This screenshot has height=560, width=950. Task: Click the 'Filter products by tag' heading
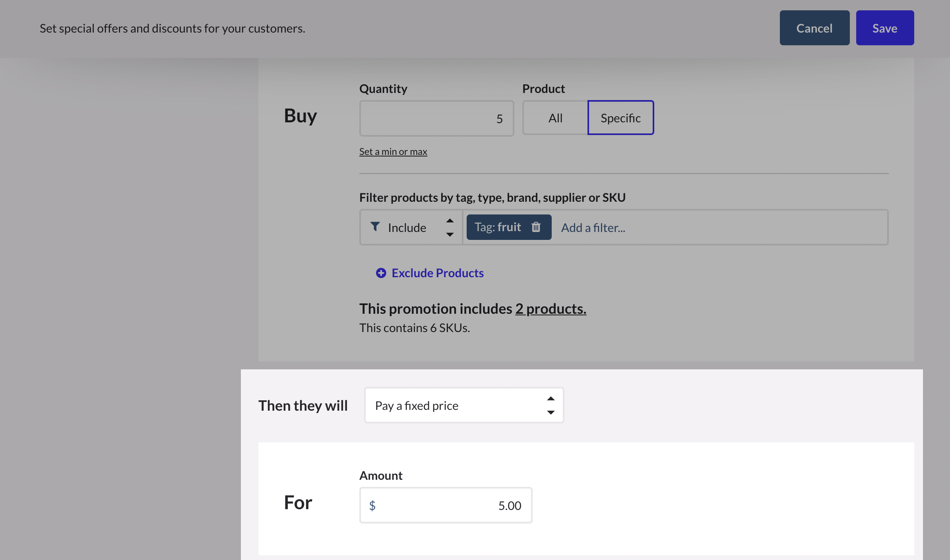coord(492,197)
